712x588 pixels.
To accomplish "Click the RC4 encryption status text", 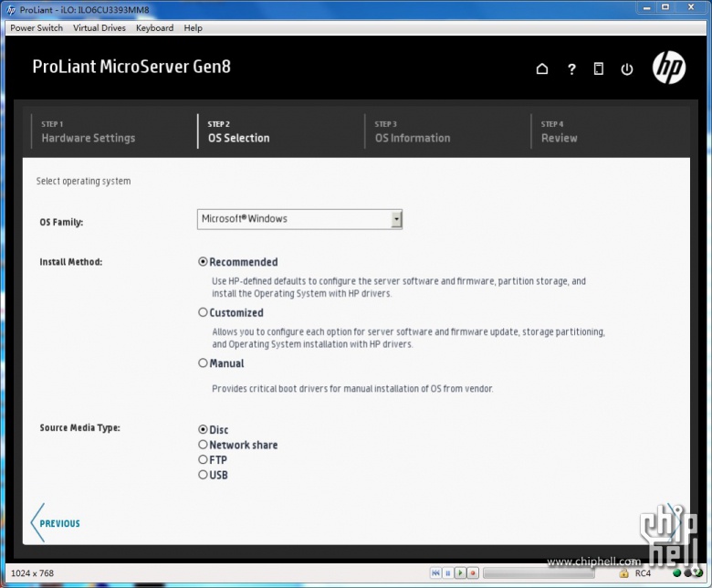I will [x=643, y=573].
